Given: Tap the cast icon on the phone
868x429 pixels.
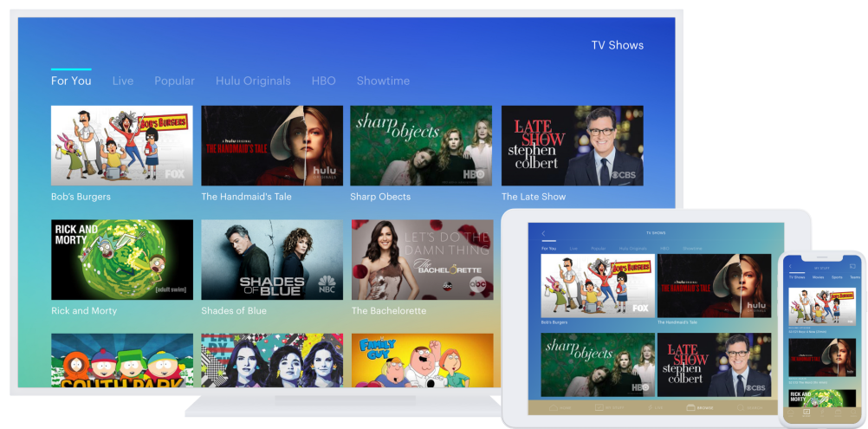Looking at the screenshot, I should (852, 266).
